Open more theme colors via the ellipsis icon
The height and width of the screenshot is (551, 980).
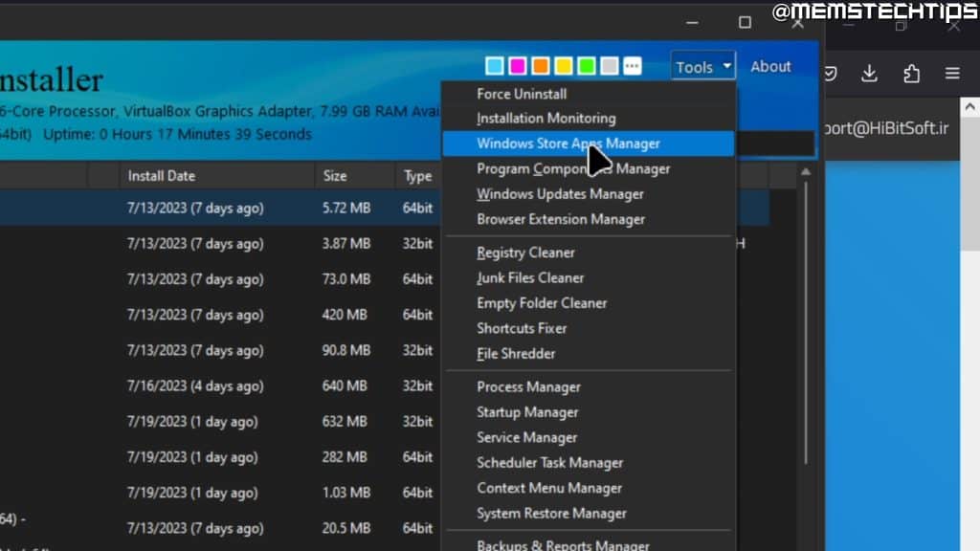[x=632, y=65]
